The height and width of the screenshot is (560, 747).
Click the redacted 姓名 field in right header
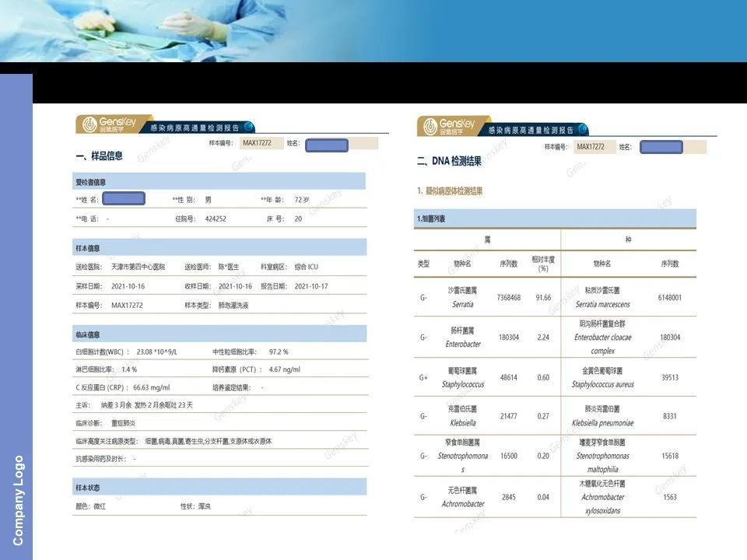[x=661, y=147]
